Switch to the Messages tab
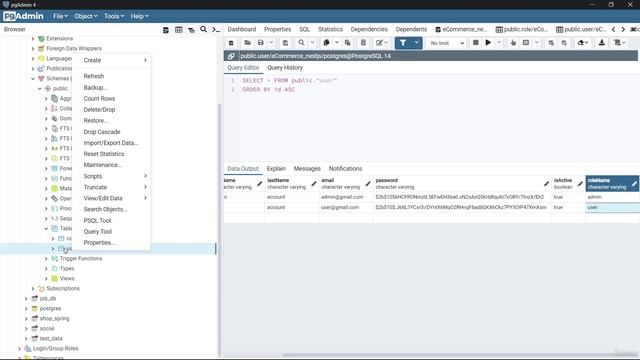The width and height of the screenshot is (640, 360). click(307, 169)
